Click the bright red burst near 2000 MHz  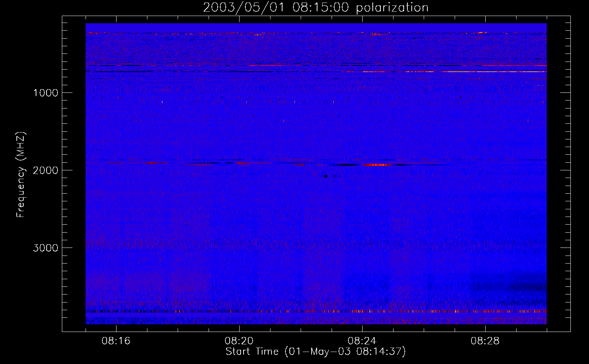point(379,165)
